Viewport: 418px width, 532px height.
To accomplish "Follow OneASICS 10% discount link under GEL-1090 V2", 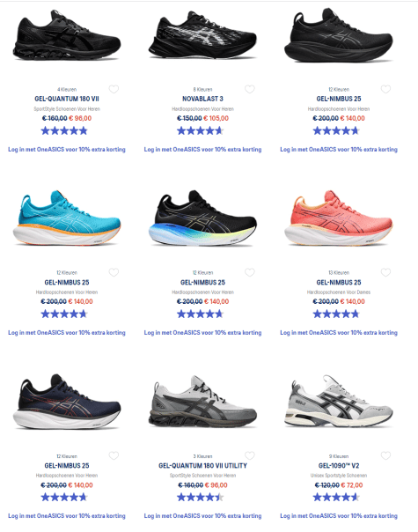I will point(339,516).
